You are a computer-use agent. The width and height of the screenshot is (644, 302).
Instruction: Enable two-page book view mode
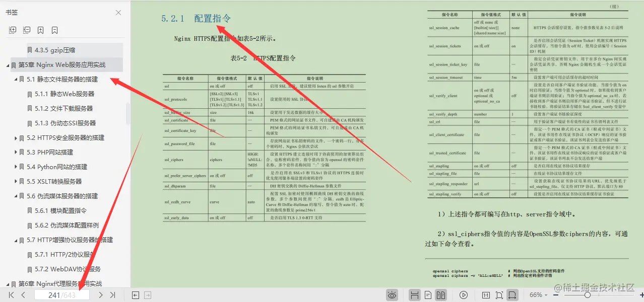pyautogui.click(x=441, y=294)
